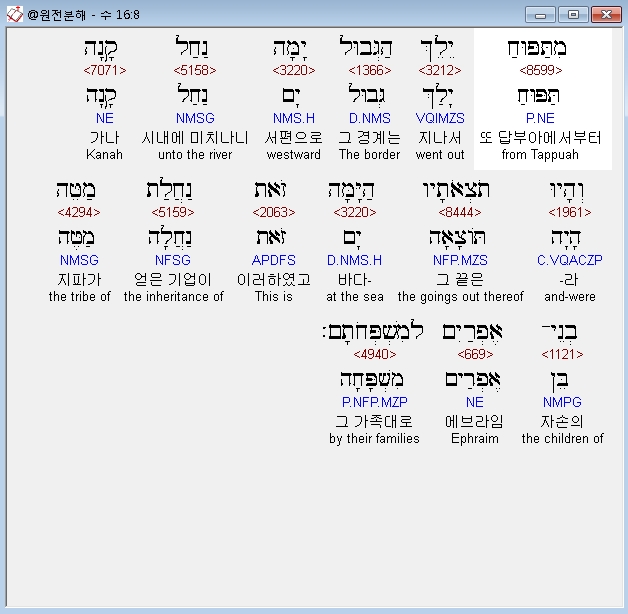The image size is (628, 614).
Task: Click the gloss 'the goings out thereof'
Action: (x=460, y=297)
